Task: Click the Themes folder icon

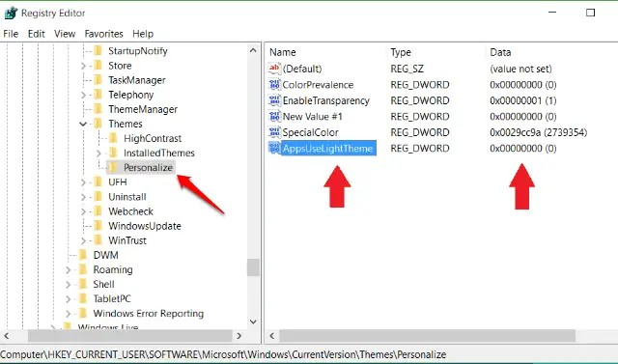Action: point(98,124)
